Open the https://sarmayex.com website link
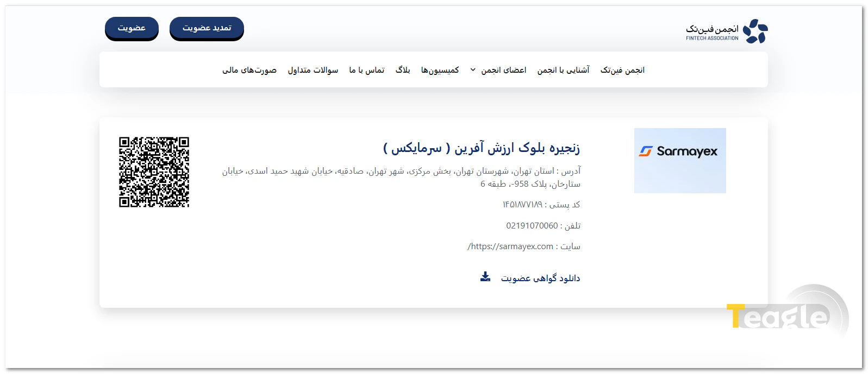 click(x=510, y=246)
